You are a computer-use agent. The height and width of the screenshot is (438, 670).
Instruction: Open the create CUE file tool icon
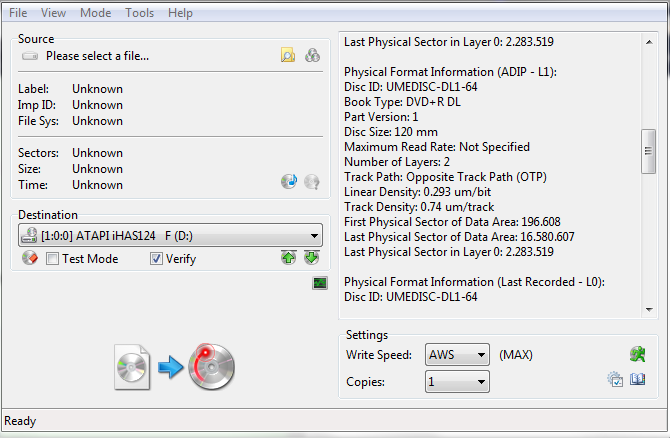coord(312,56)
